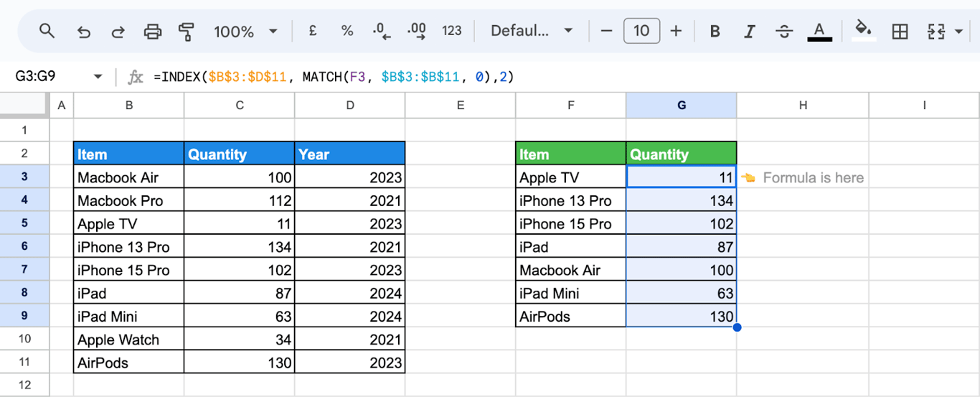Toggle strikethrough formatting
The width and height of the screenshot is (980, 397).
click(784, 32)
